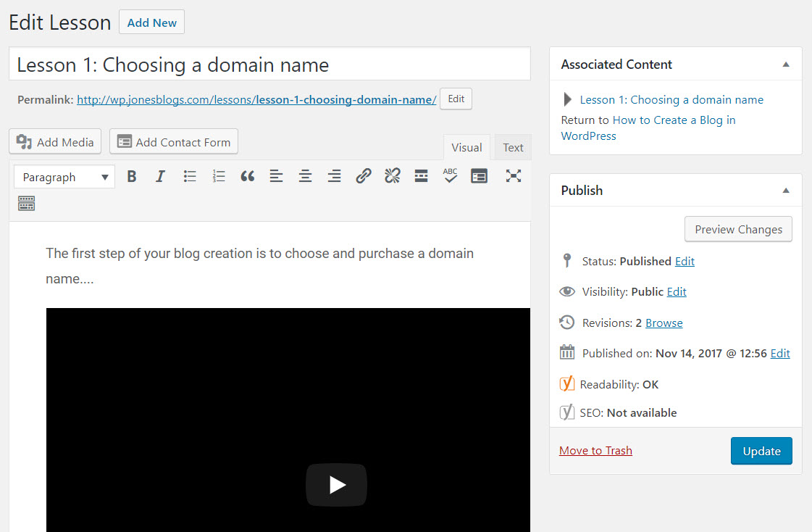Click the lesson title input field

click(x=269, y=65)
